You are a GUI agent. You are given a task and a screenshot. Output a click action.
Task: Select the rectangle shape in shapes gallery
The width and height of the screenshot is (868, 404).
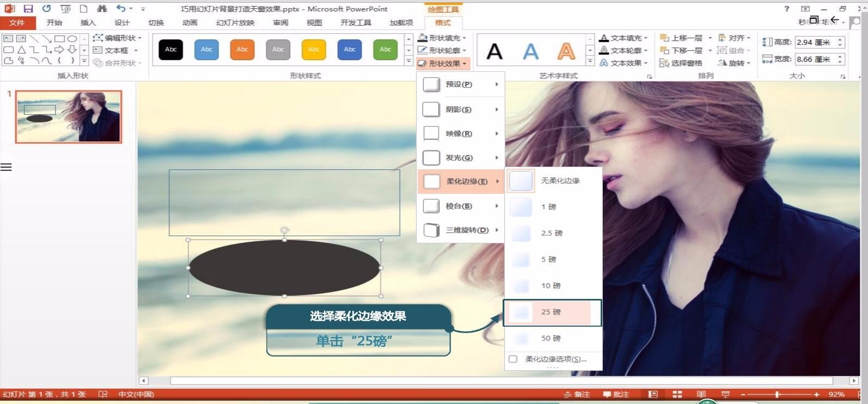[x=59, y=39]
